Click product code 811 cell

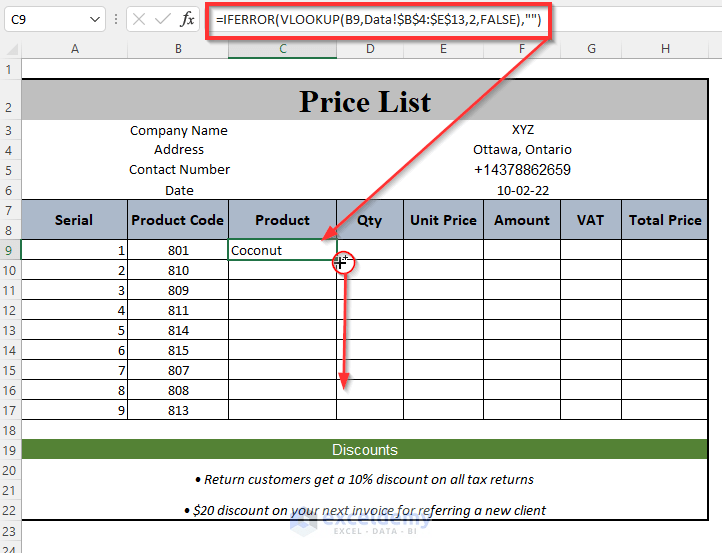tap(178, 310)
